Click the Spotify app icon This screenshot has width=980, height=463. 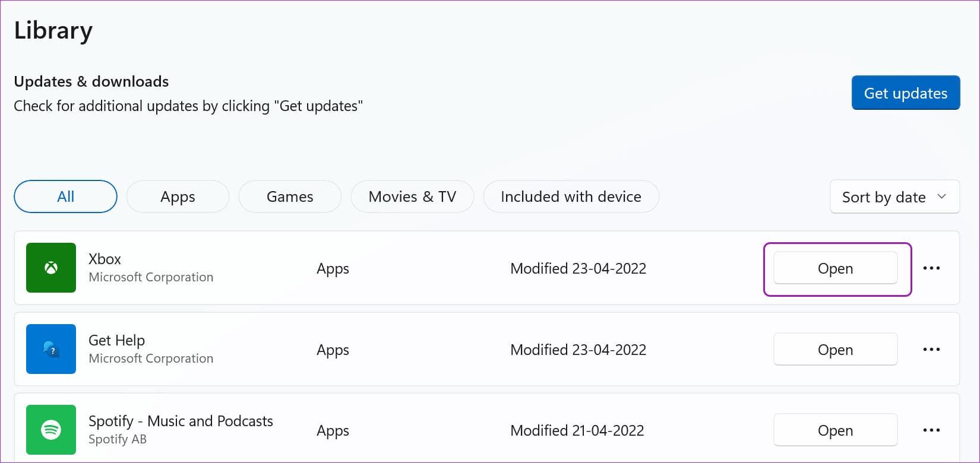coord(51,430)
